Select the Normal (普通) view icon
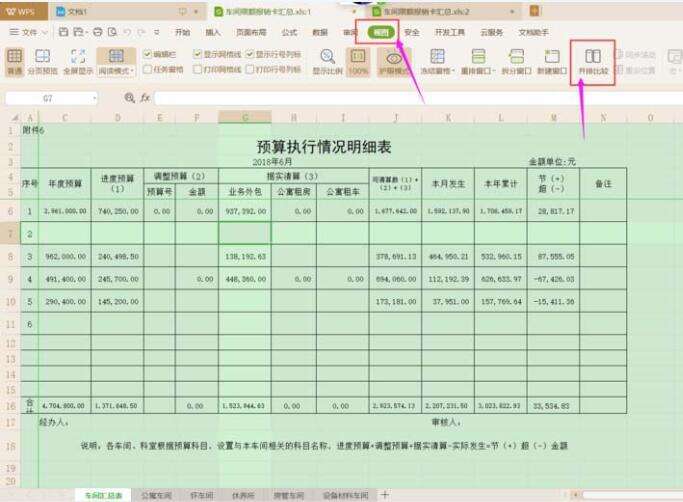 coord(14,56)
